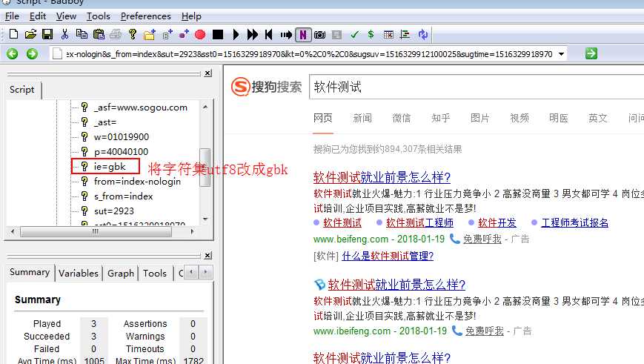Select the p=40040100 parameter

pyautogui.click(x=121, y=151)
